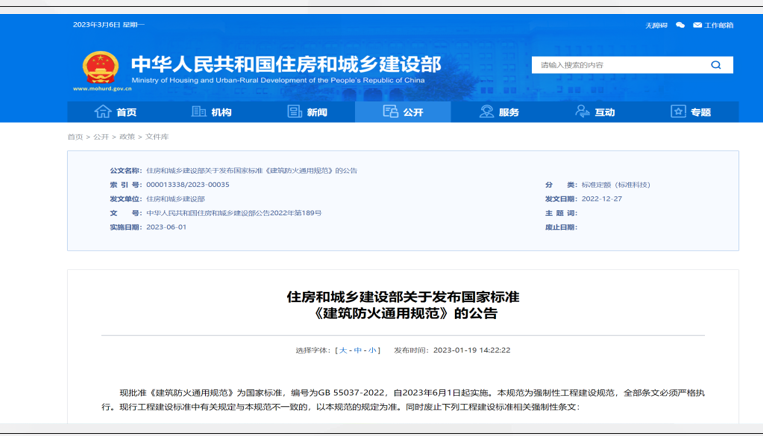Click the 公文名称 document name value

[x=252, y=171]
